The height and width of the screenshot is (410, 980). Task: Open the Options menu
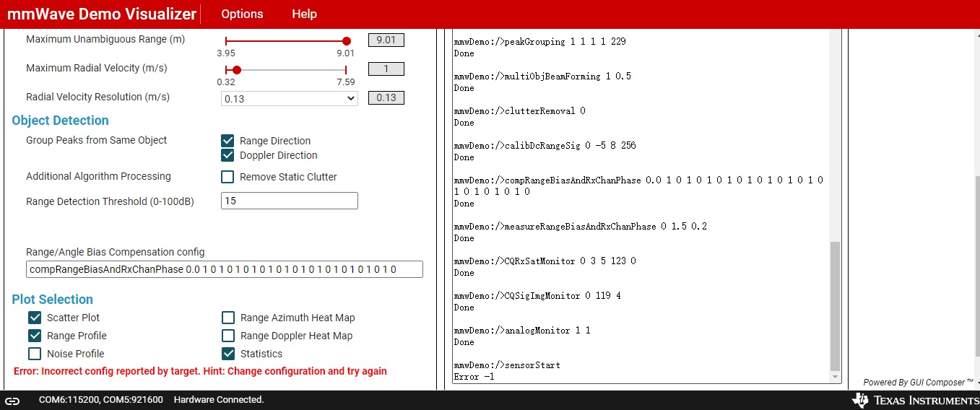pyautogui.click(x=242, y=14)
